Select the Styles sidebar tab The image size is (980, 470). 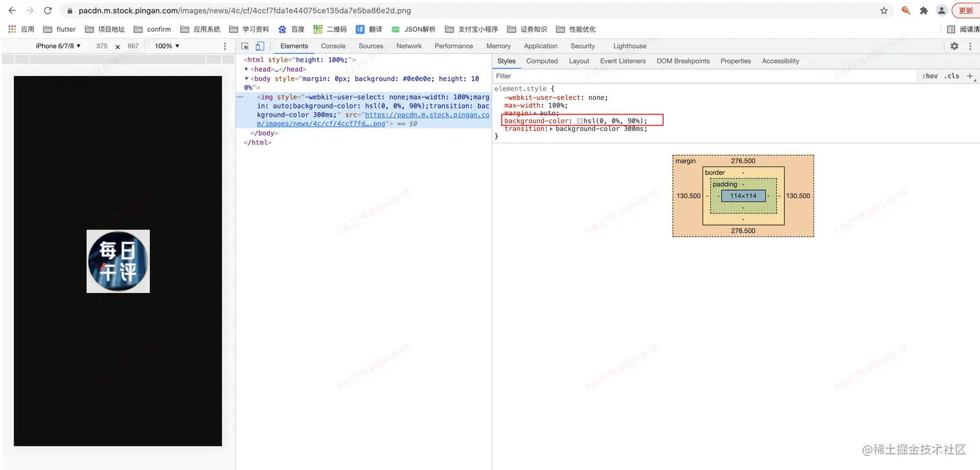coord(506,61)
